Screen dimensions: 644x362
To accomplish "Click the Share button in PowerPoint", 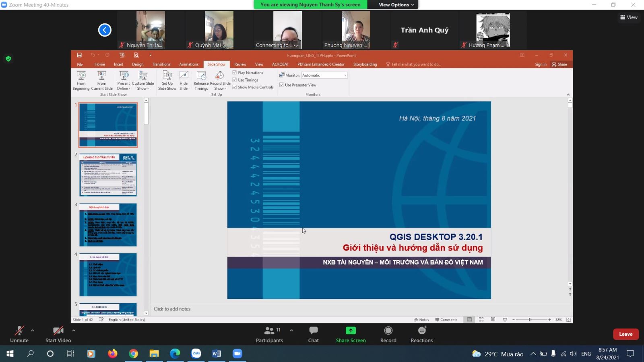I will (x=559, y=64).
